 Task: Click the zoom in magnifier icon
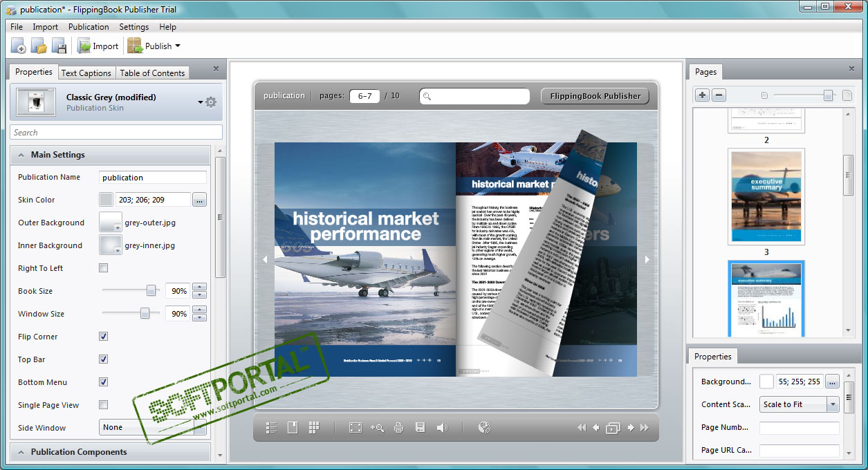[377, 428]
